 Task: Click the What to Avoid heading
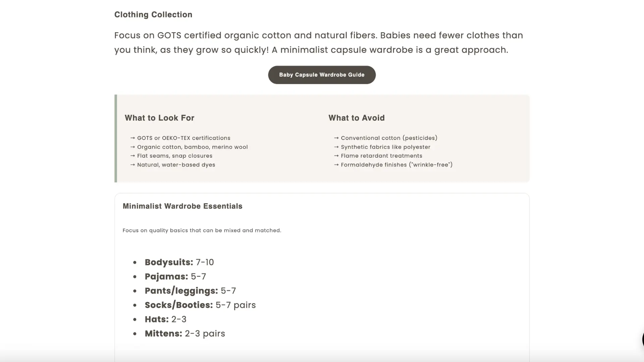356,118
